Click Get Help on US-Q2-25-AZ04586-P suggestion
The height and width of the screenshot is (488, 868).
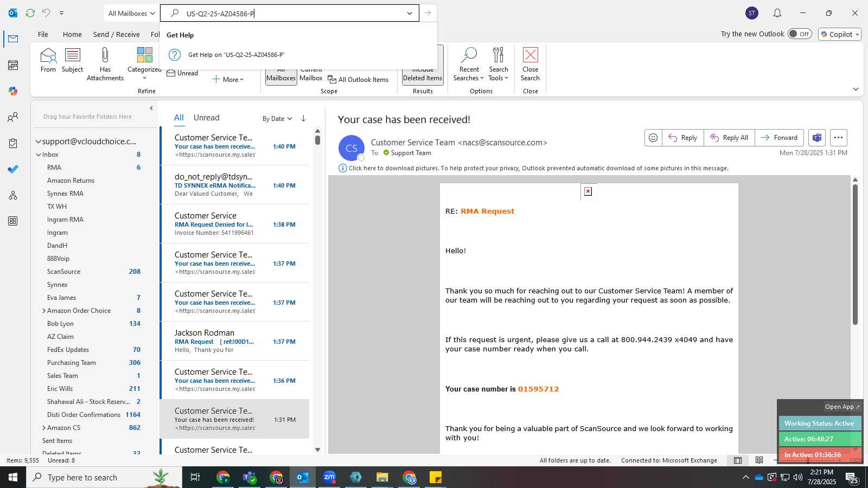298,55
